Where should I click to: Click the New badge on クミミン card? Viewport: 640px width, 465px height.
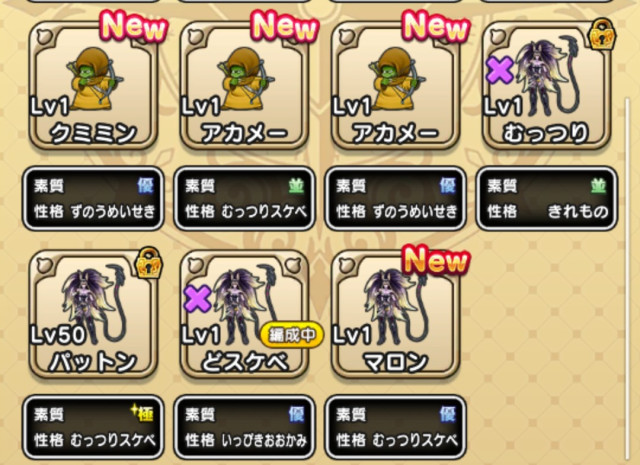coord(133,26)
